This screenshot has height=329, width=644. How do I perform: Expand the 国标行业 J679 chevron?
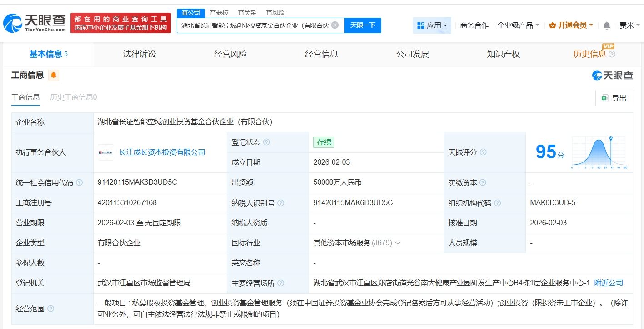coord(398,243)
